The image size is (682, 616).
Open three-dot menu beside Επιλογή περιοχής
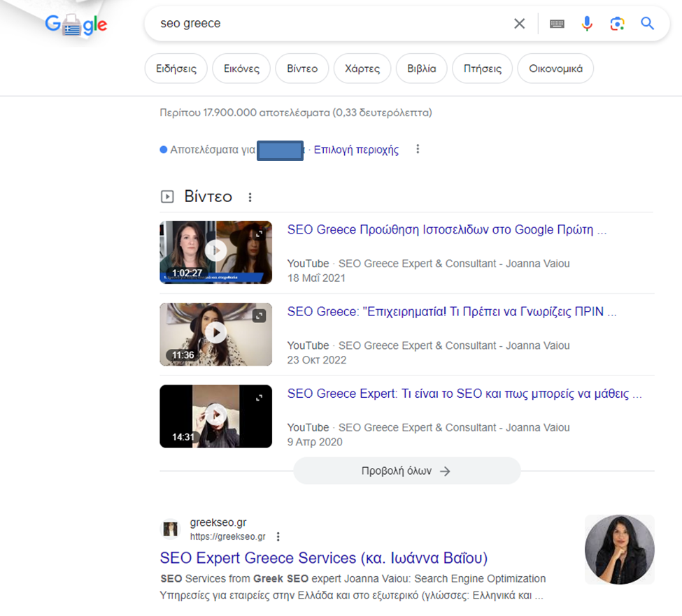(418, 149)
